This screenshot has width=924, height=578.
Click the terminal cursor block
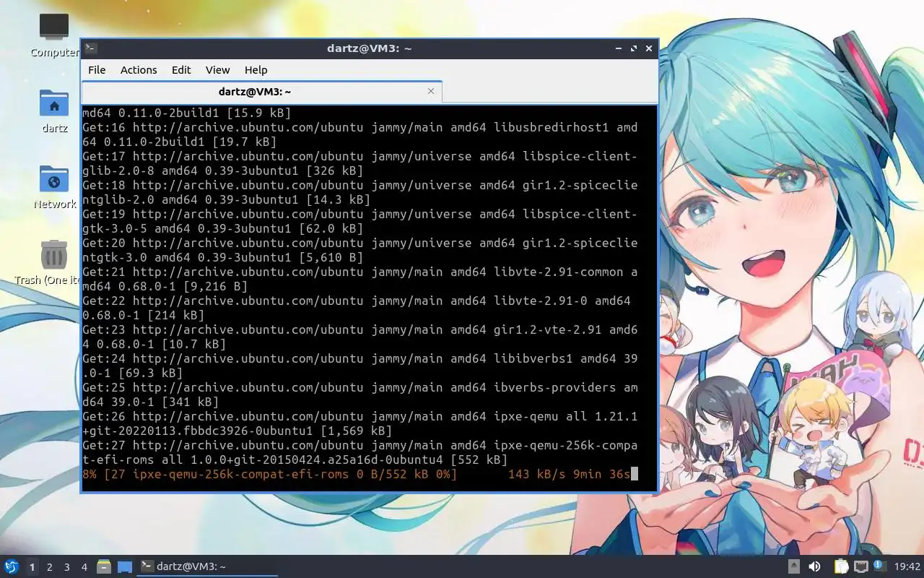tap(635, 474)
